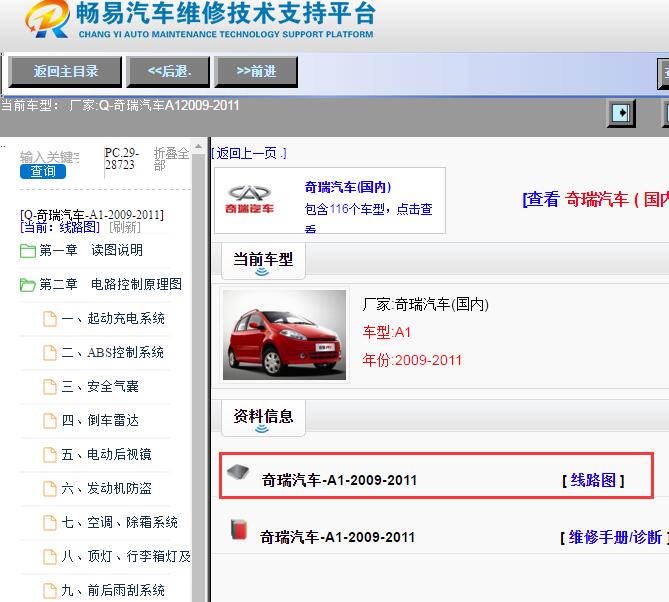Click page icon beside 八、顶灯、行李箱灯
The image size is (669, 602).
pyautogui.click(x=50, y=557)
